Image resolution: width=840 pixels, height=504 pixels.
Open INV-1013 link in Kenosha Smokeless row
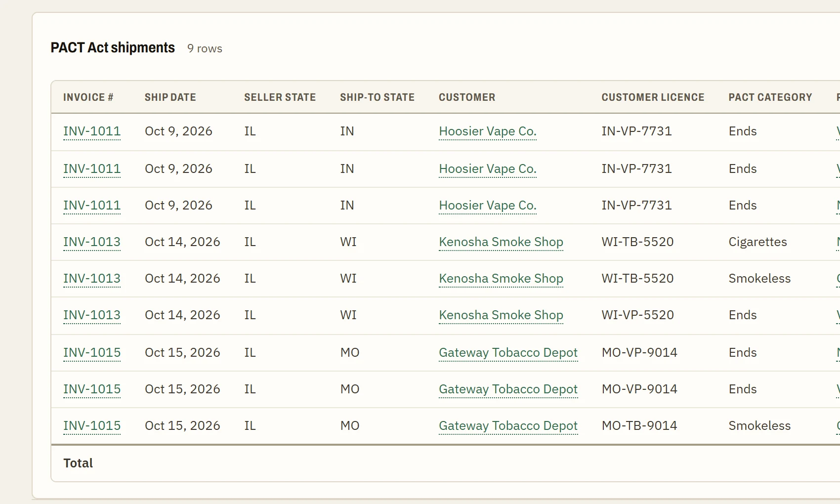click(92, 279)
